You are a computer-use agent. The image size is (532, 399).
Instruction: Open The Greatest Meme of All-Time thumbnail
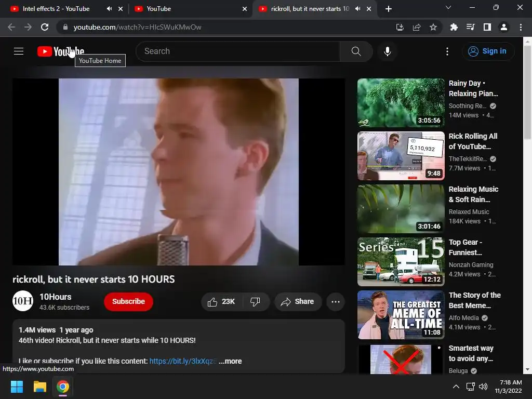401,314
